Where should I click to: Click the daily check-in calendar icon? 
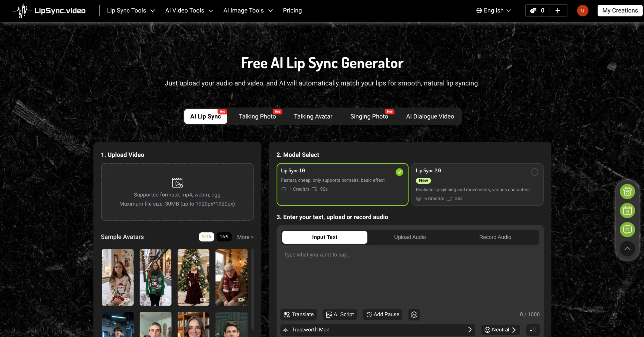click(627, 211)
